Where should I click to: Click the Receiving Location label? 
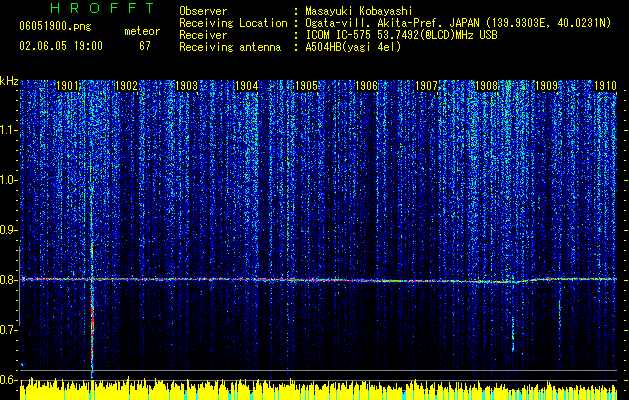pyautogui.click(x=233, y=23)
